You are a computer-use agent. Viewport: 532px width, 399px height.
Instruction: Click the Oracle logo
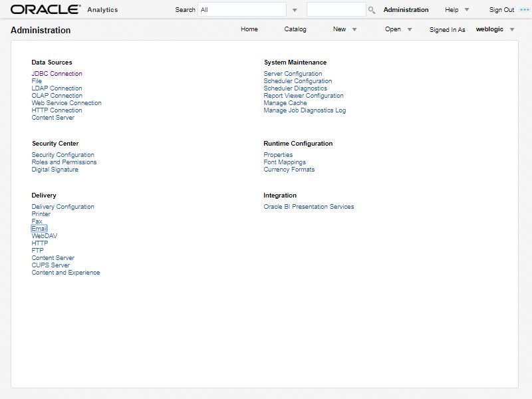pyautogui.click(x=45, y=9)
